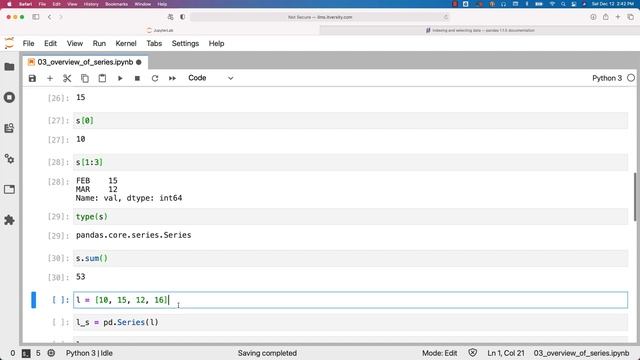Open the cell type Code dropdown
640x360 pixels.
[211, 78]
